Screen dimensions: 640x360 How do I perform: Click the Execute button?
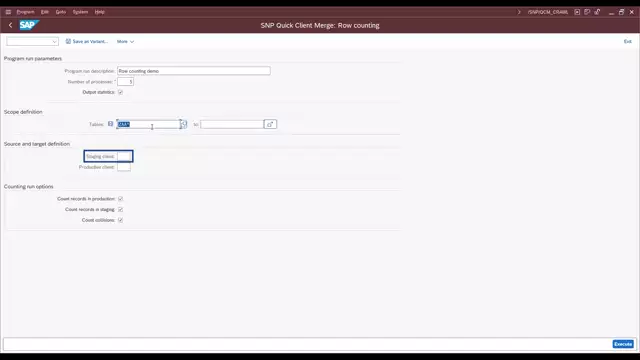pos(623,344)
